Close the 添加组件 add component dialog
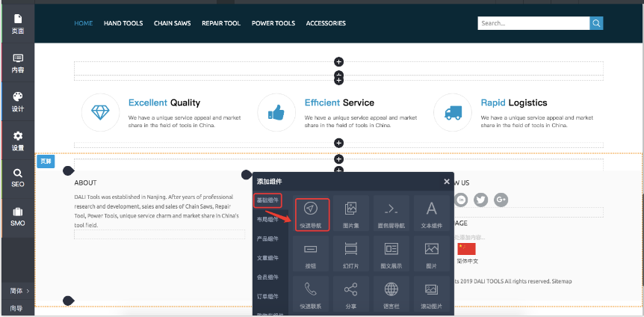 coord(447,182)
